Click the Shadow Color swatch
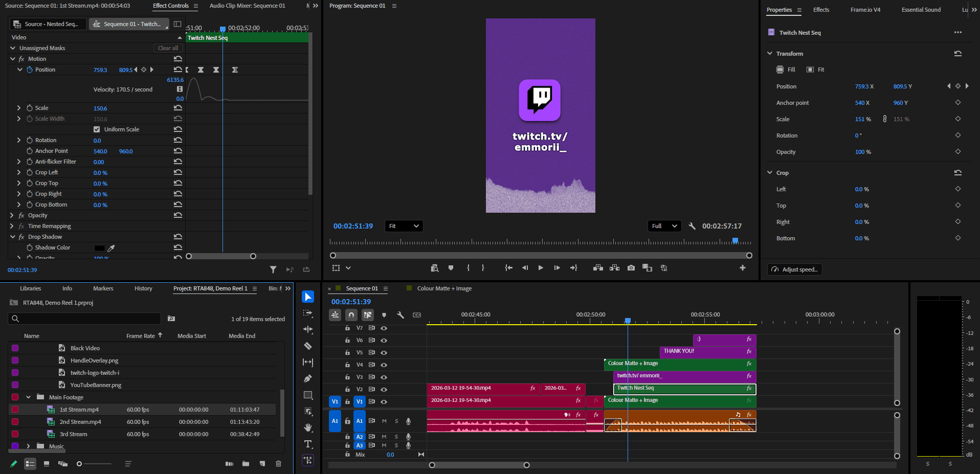 [99, 248]
